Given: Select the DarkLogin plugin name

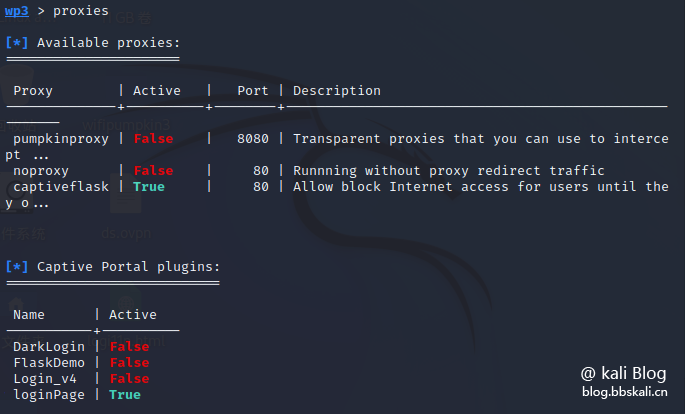Looking at the screenshot, I should click(x=49, y=347).
